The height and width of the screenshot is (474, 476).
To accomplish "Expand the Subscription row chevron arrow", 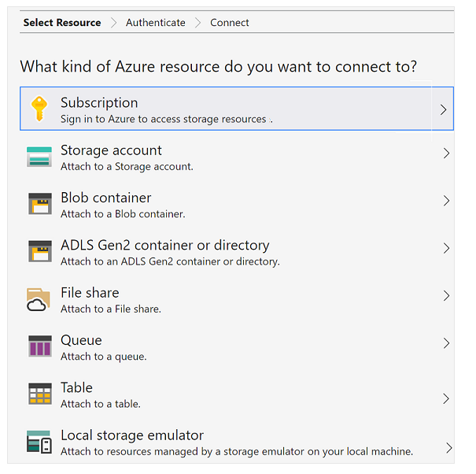I will 443,109.
